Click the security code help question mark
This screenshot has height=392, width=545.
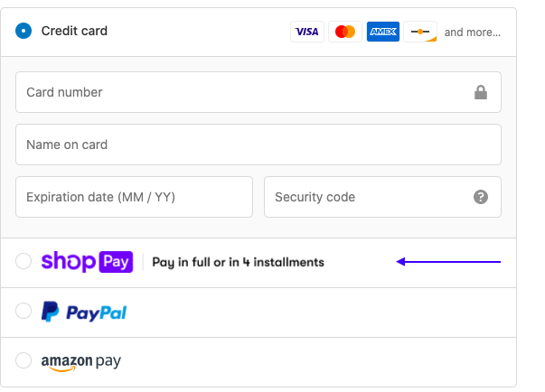click(x=481, y=197)
